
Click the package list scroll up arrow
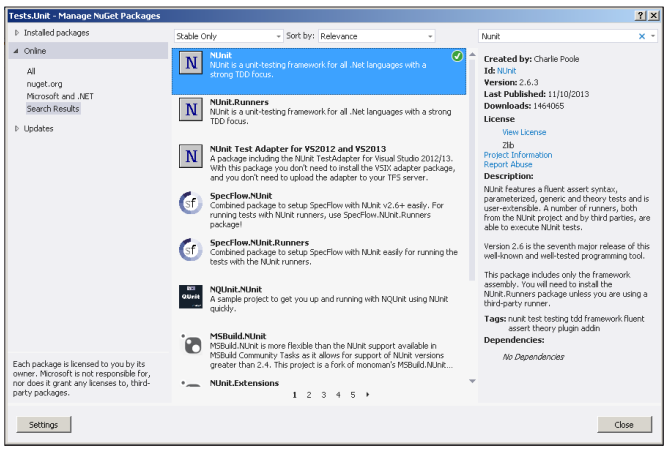click(472, 55)
